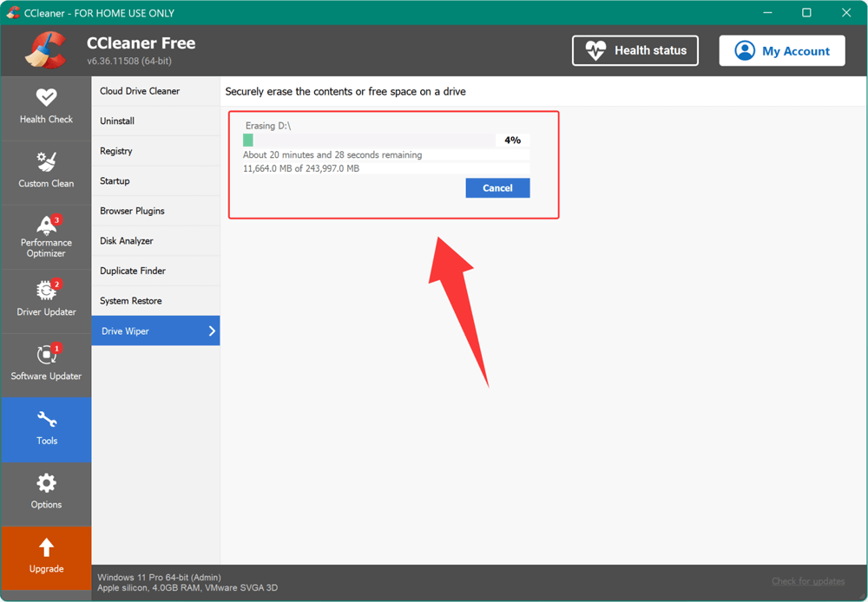Switch to the Registry tool
Viewport: 868px width, 602px height.
(116, 151)
